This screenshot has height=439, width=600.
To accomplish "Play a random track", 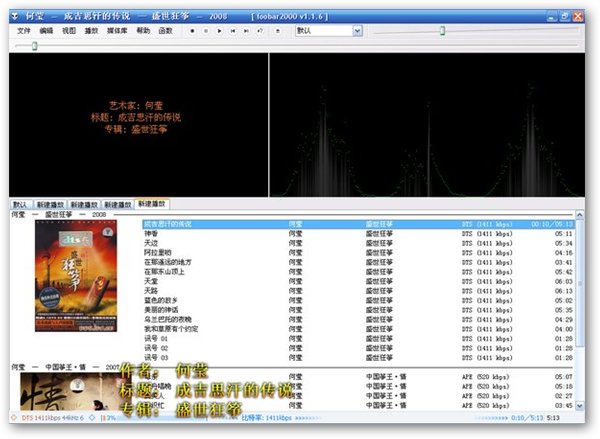I will point(260,31).
